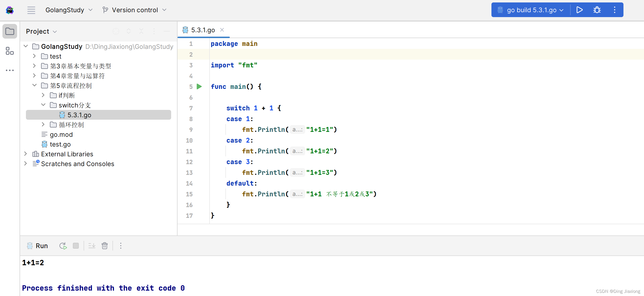
Task: Open the hamburger main menu
Action: coord(31,10)
